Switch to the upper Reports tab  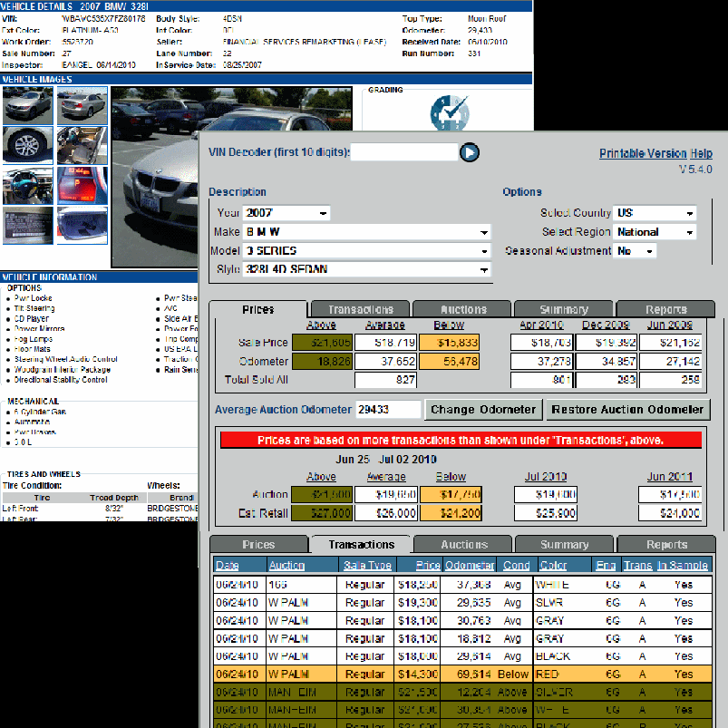point(665,309)
